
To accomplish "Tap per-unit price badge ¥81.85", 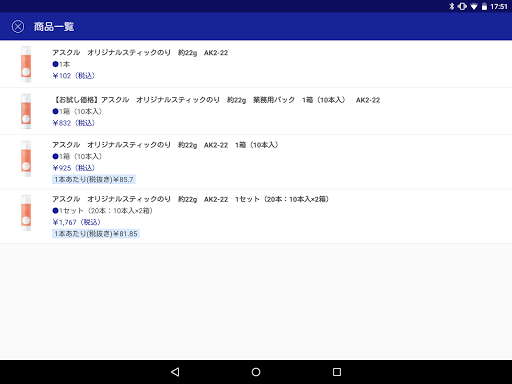I will (x=96, y=234).
